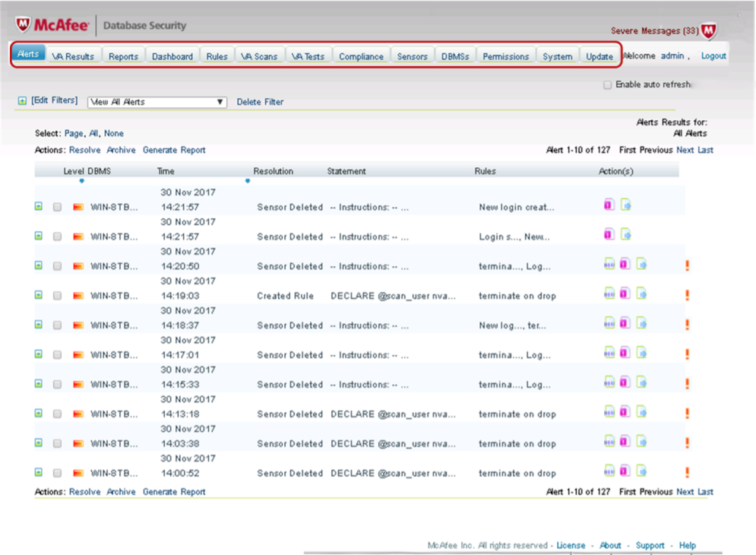Check the box for the 14:19:03 alert

coord(57,296)
